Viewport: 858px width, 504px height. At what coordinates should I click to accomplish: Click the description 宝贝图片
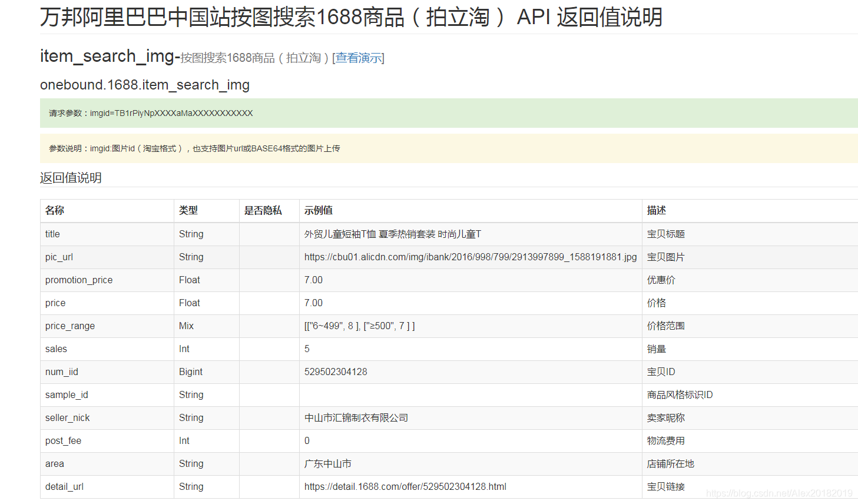[666, 257]
